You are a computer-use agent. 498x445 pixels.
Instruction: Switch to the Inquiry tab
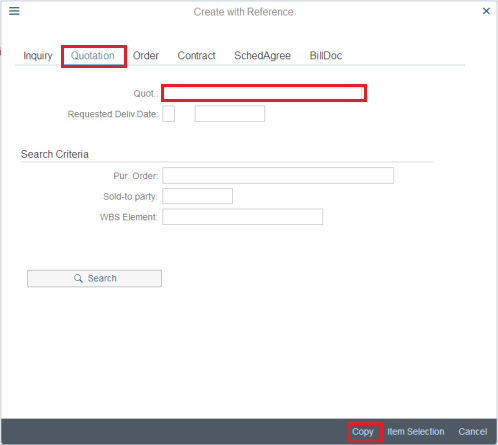(x=38, y=55)
